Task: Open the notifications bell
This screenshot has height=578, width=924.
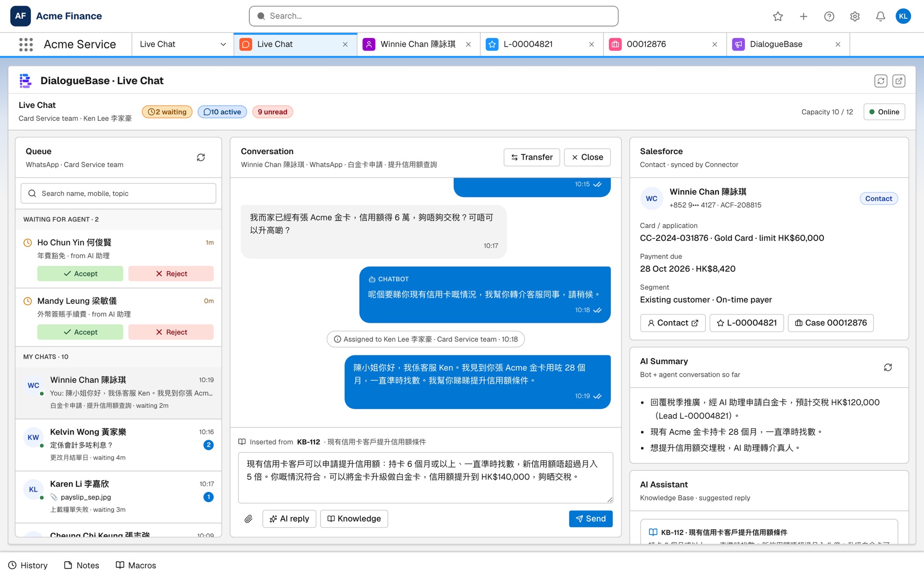Action: pos(880,16)
